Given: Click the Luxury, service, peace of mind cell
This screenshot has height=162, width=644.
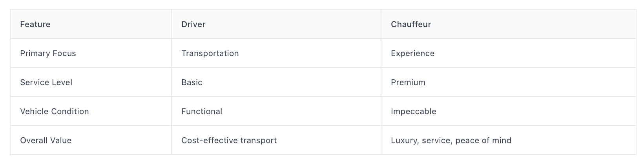Looking at the screenshot, I should tap(509, 140).
